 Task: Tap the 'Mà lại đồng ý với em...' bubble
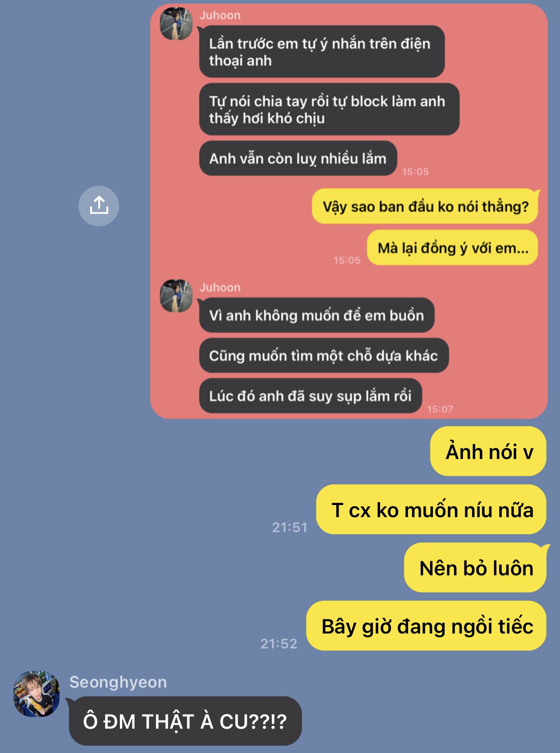453,248
